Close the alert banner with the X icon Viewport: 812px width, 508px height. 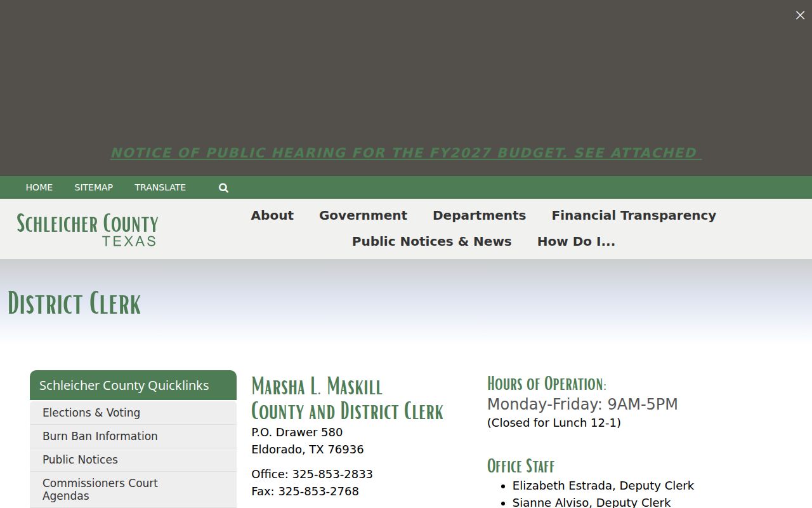pos(800,15)
